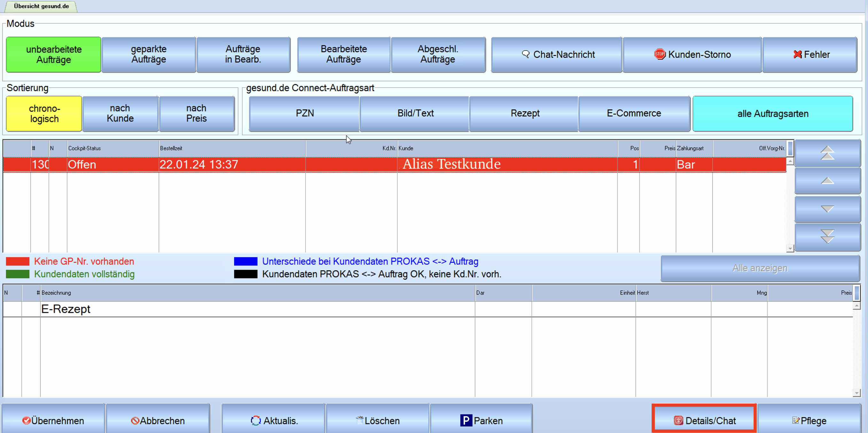Show Fehler orders with red X
Screen dimensions: 868x433
(810, 55)
